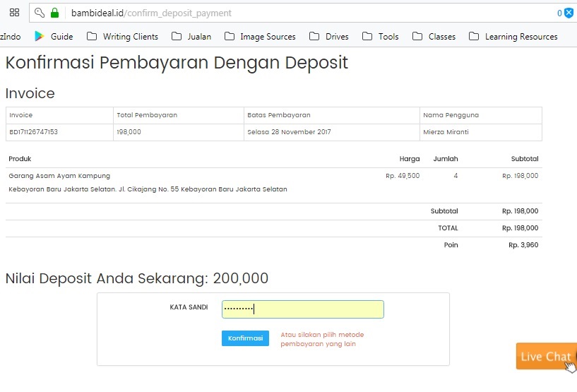Open the Tools bookmark folder
577x392 pixels.
[381, 37]
